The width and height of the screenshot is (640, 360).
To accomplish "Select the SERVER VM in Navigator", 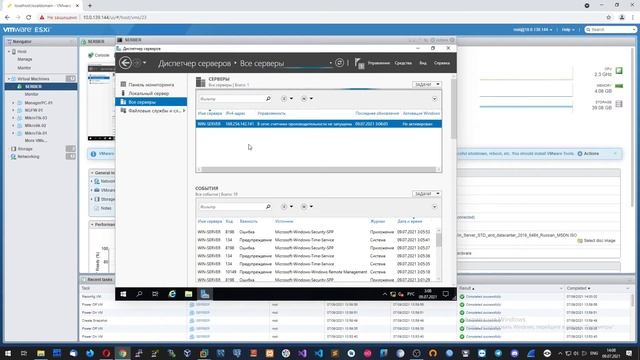I will tap(41, 87).
